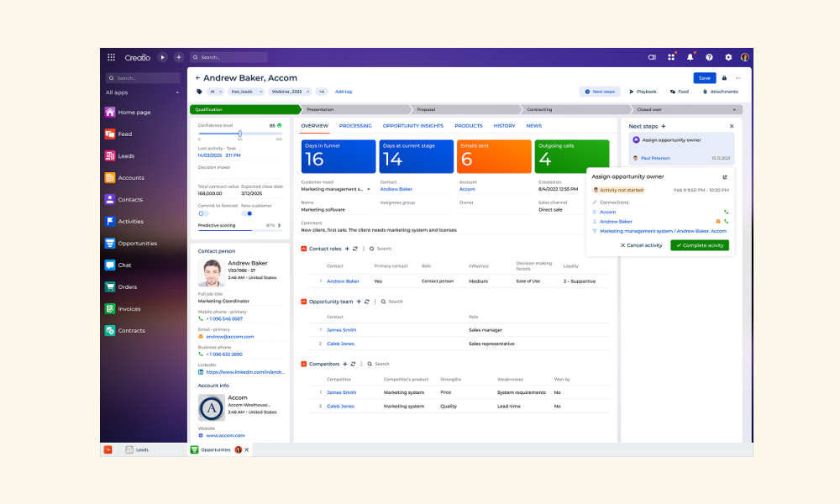Open the help question mark icon
840x504 pixels.
coord(709,57)
